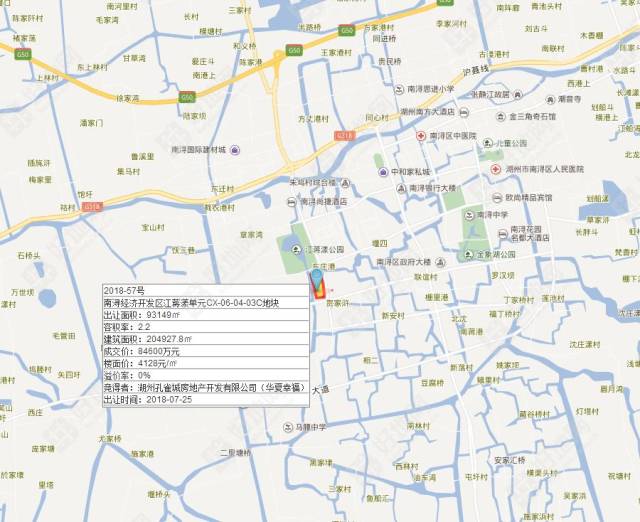Image resolution: width=640 pixels, height=522 pixels.
Task: Click the 罗汉坝 place label
Action: [x=503, y=276]
